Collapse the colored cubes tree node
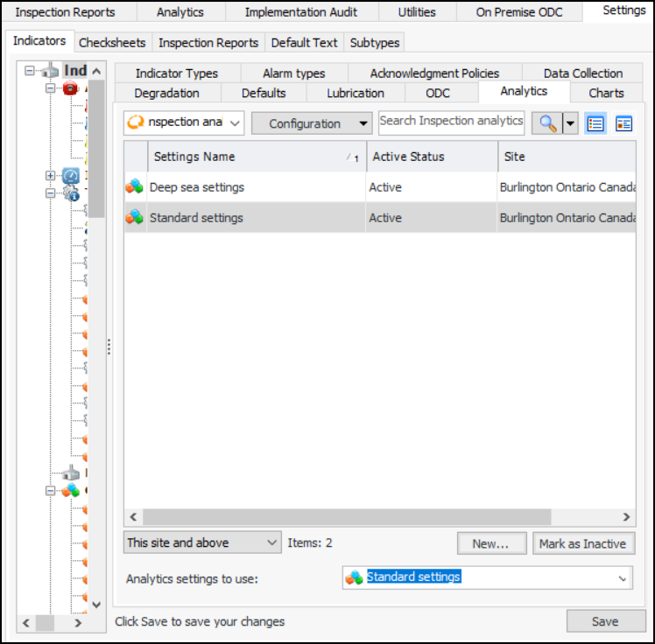The image size is (655, 644). (50, 491)
